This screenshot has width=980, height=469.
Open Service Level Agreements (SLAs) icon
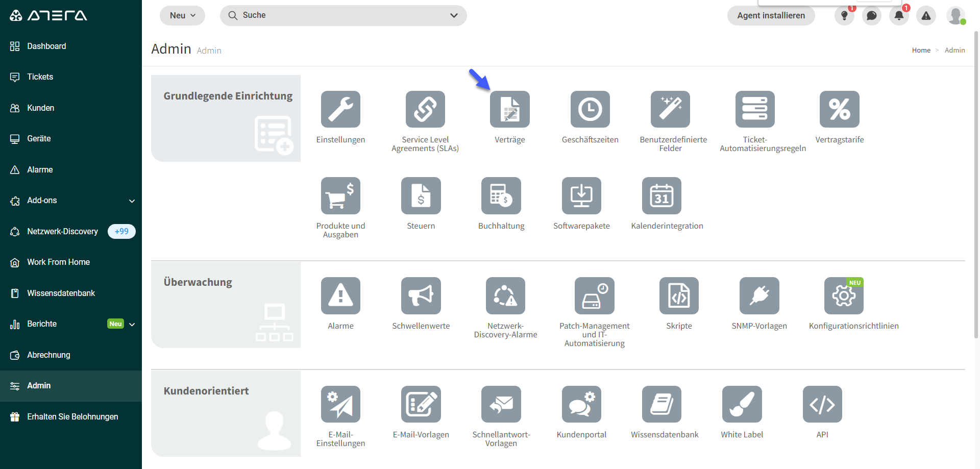425,109
